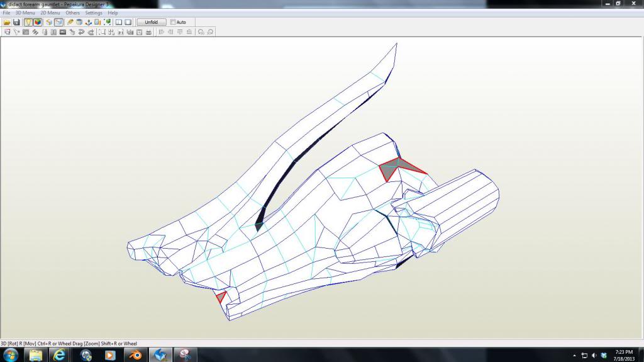
Task: Open the Settings menu
Action: point(94,13)
